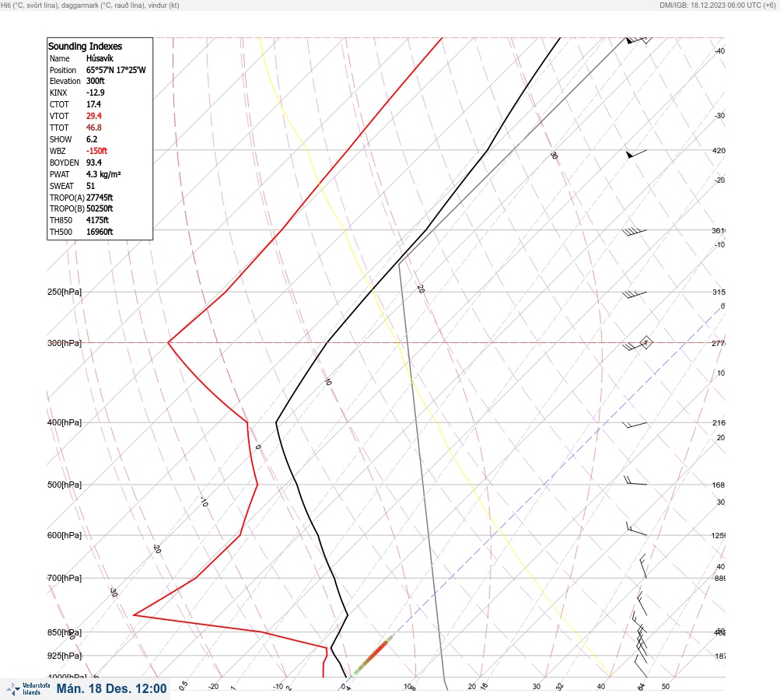
Task: Click the Sounding Indexes title
Action: tap(85, 46)
